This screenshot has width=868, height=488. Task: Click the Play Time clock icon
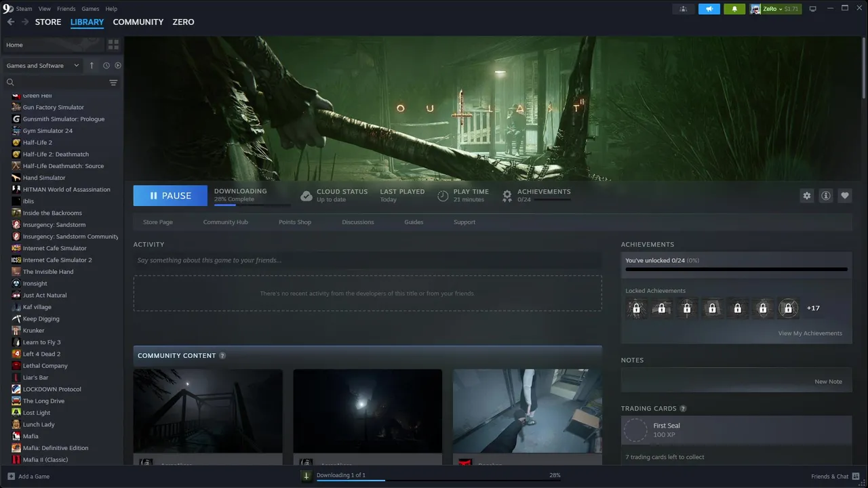[443, 196]
